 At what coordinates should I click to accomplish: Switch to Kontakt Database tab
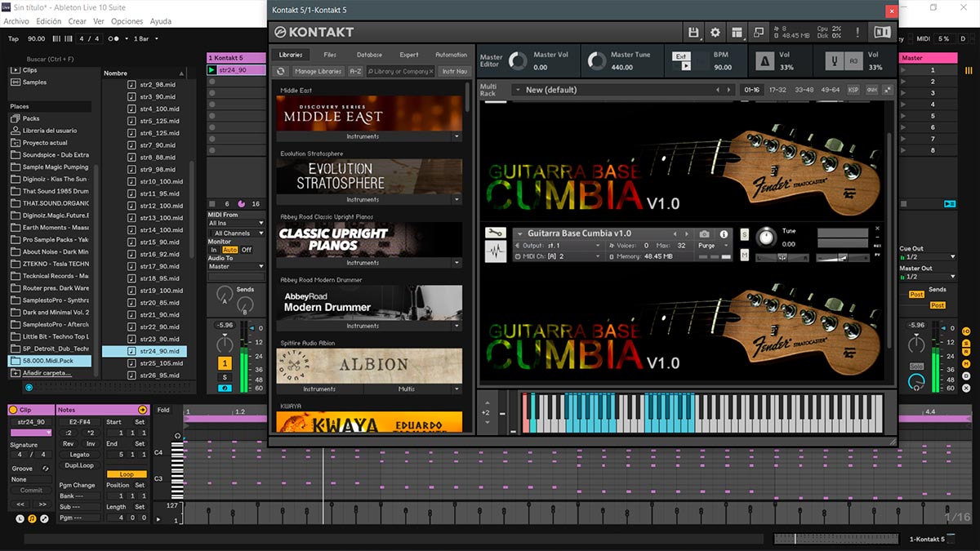point(369,55)
